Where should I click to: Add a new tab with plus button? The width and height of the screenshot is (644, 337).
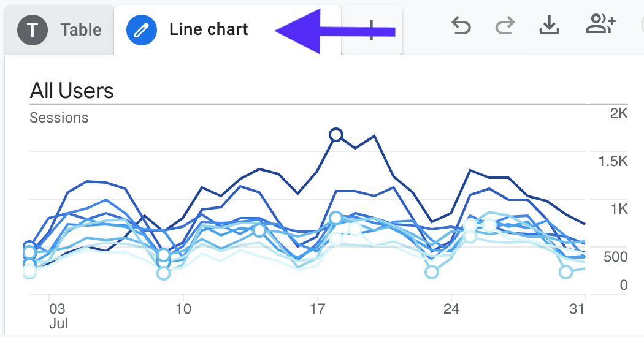pos(372,30)
